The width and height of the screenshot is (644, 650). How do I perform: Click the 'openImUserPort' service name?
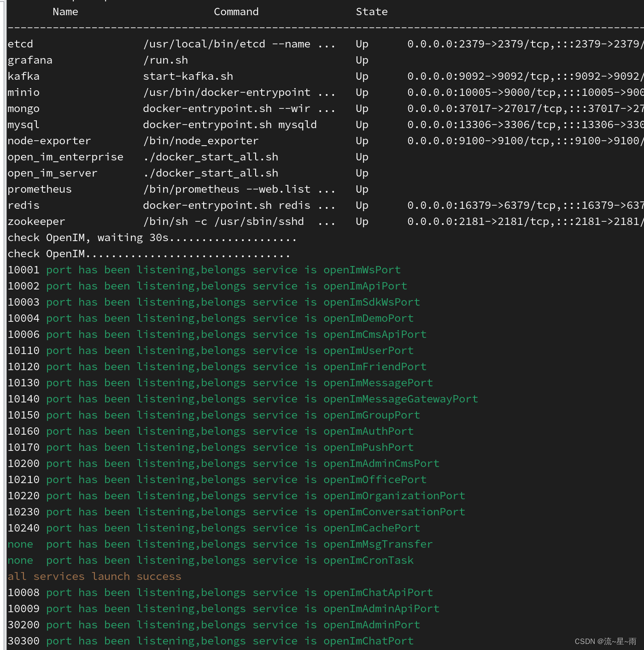369,350
